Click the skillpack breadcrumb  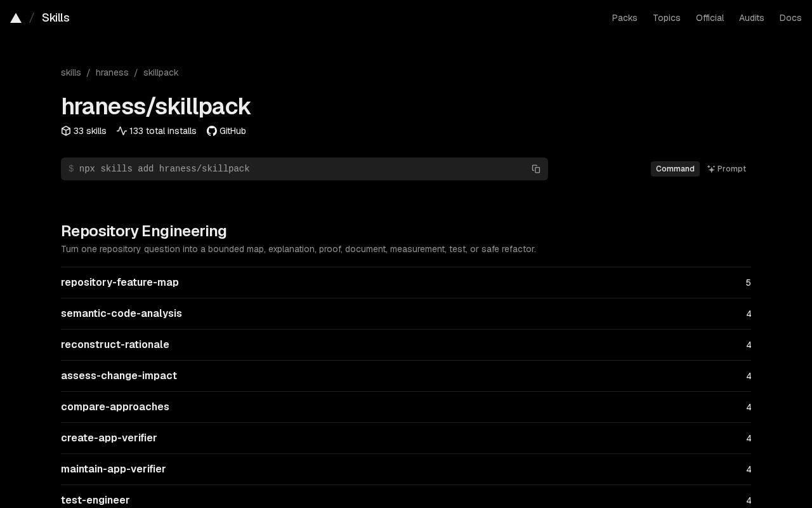point(160,72)
